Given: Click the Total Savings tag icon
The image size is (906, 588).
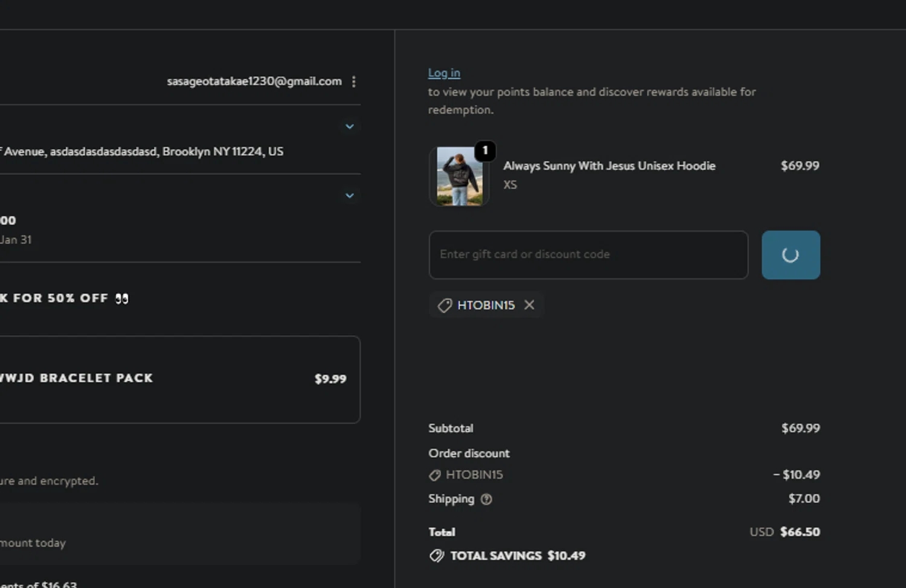Looking at the screenshot, I should pyautogui.click(x=436, y=556).
